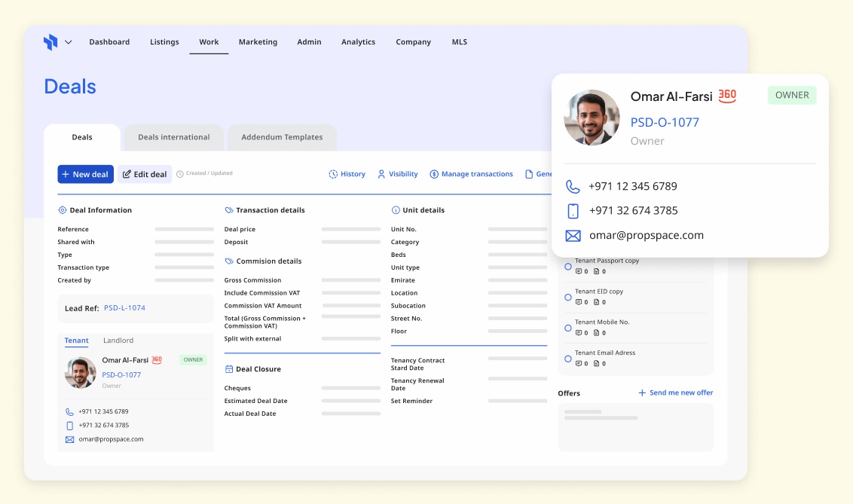Image resolution: width=853 pixels, height=504 pixels.
Task: Open the MLS menu item
Action: point(459,42)
